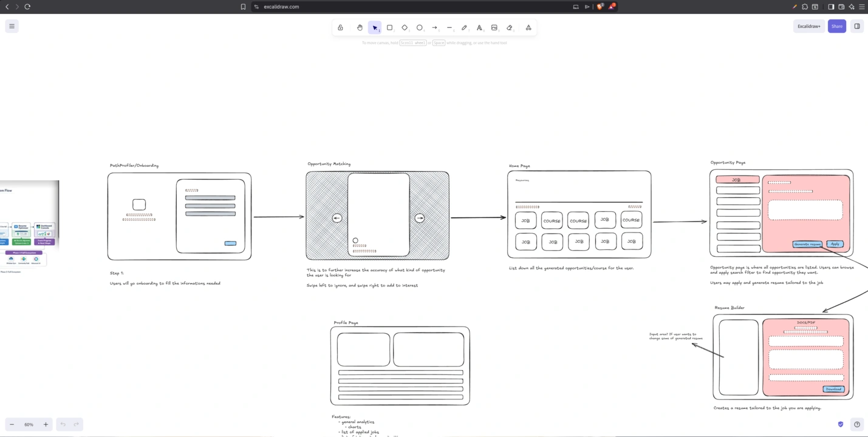Zoom in with the plus button
The width and height of the screenshot is (868, 437).
[46, 424]
